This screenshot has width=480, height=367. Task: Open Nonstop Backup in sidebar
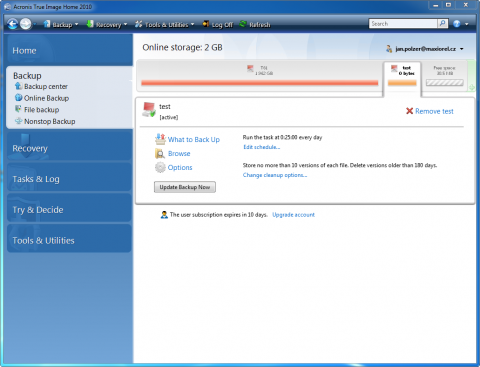(49, 121)
